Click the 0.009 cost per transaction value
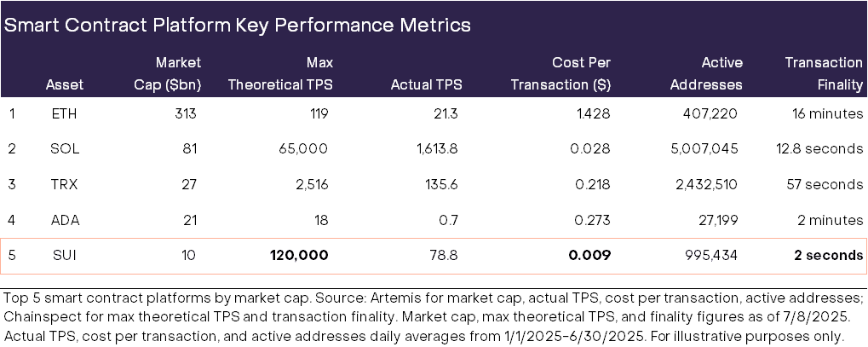This screenshot has height=347, width=868. coord(592,256)
